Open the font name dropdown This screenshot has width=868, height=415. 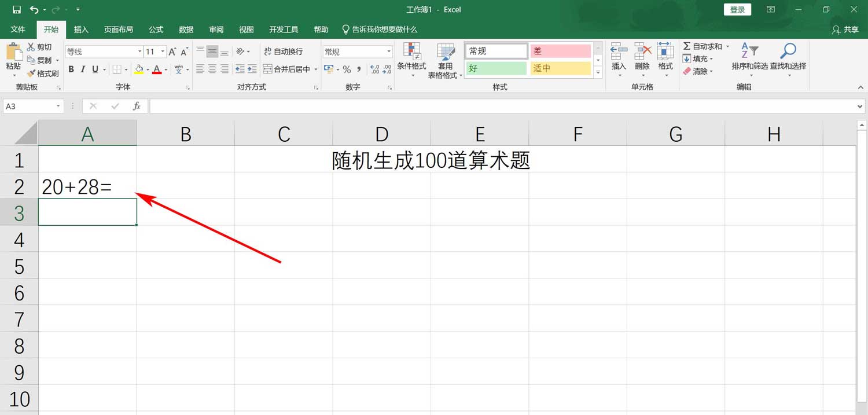pos(139,51)
